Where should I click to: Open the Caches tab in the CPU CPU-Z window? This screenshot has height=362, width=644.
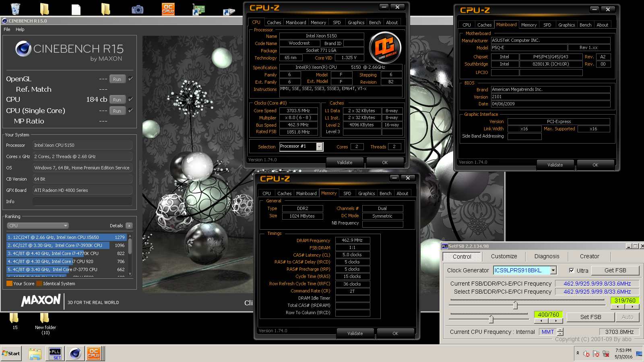[x=274, y=23]
